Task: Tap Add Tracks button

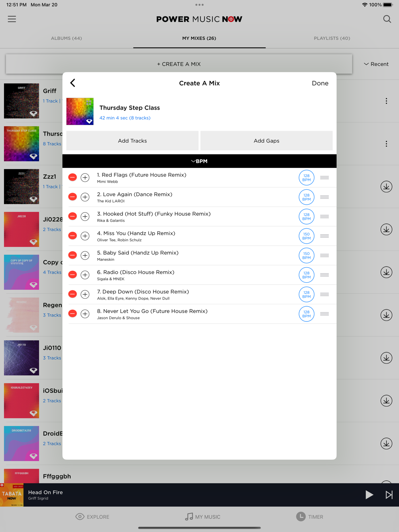Action: click(x=132, y=141)
